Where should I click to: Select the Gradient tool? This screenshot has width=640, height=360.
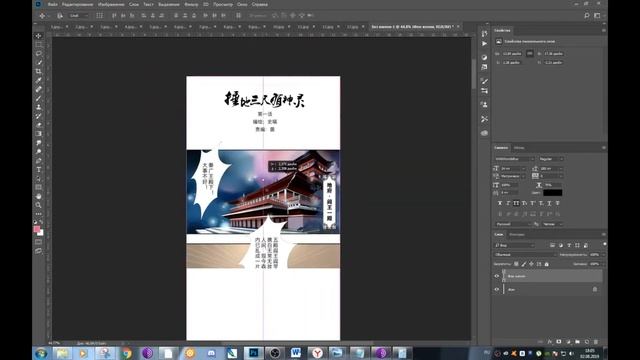coord(39,134)
